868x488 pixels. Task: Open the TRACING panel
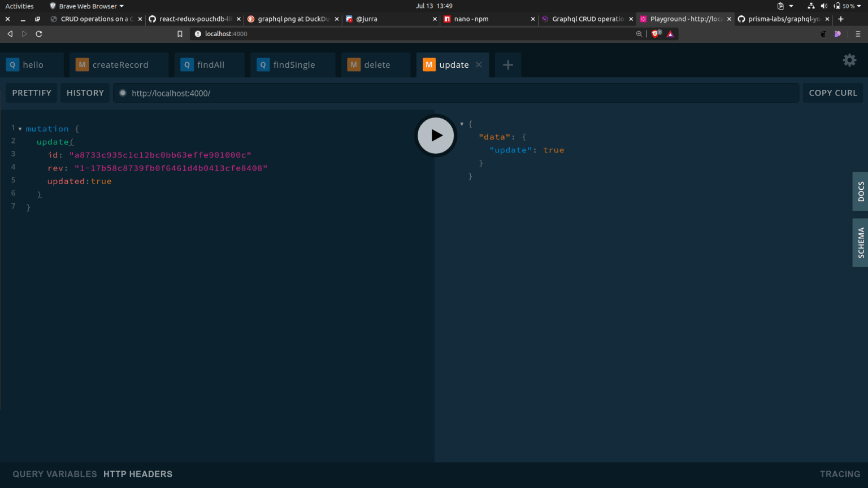point(840,474)
